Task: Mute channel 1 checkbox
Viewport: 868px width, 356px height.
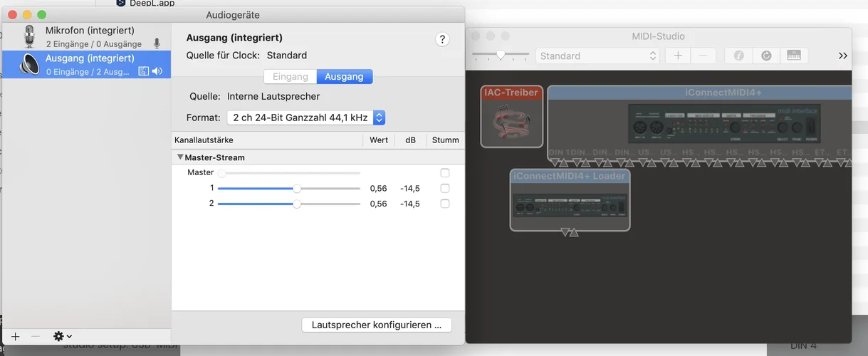Action: coord(445,189)
